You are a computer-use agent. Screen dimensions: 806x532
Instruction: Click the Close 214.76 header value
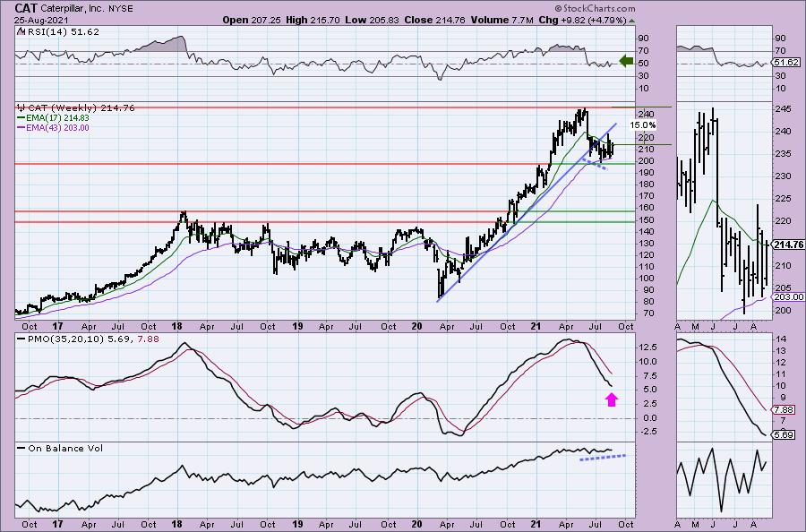434,20
